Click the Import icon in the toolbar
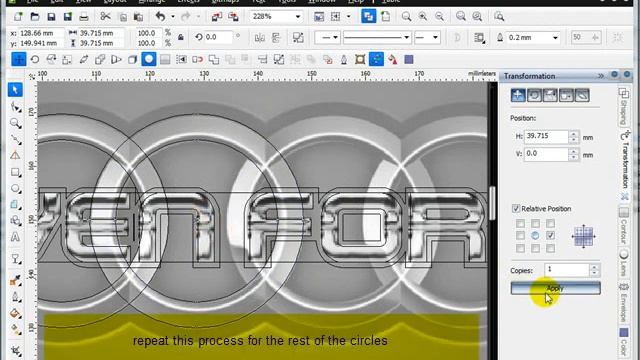The height and width of the screenshot is (360, 640). [x=216, y=16]
